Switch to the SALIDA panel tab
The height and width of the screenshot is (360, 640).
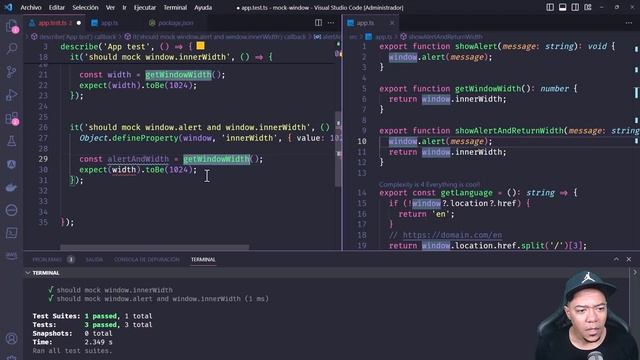click(x=94, y=259)
